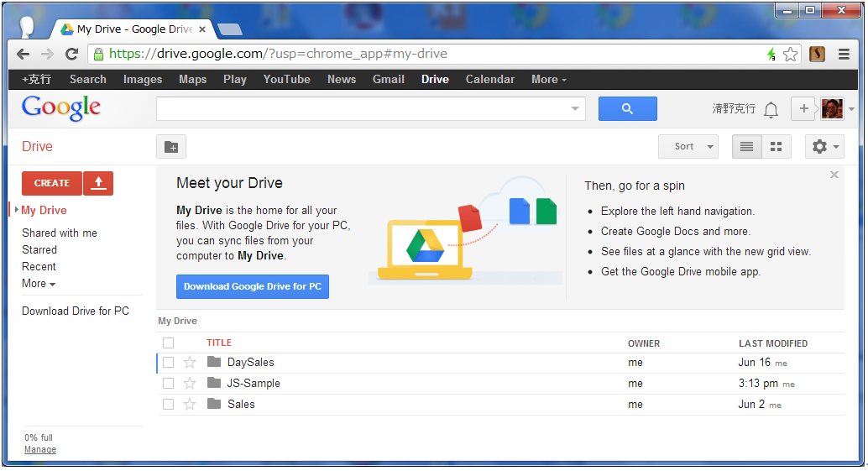
Task: Click the OWNER column header
Action: point(644,343)
